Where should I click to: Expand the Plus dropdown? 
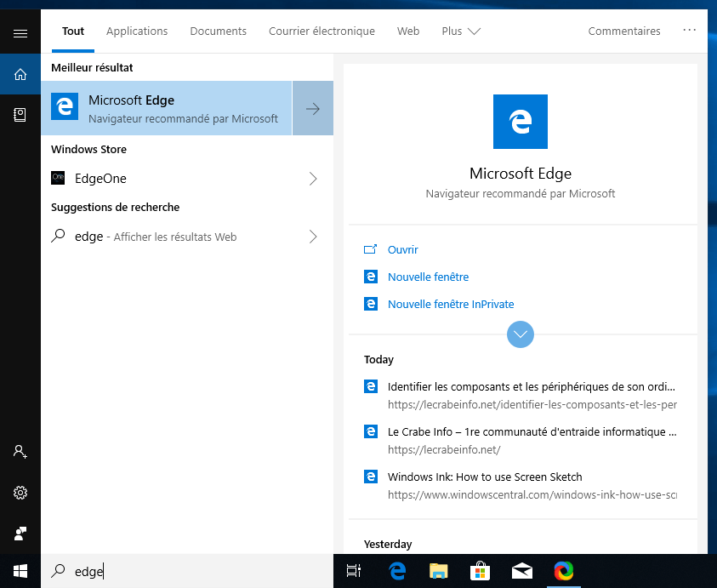click(461, 31)
